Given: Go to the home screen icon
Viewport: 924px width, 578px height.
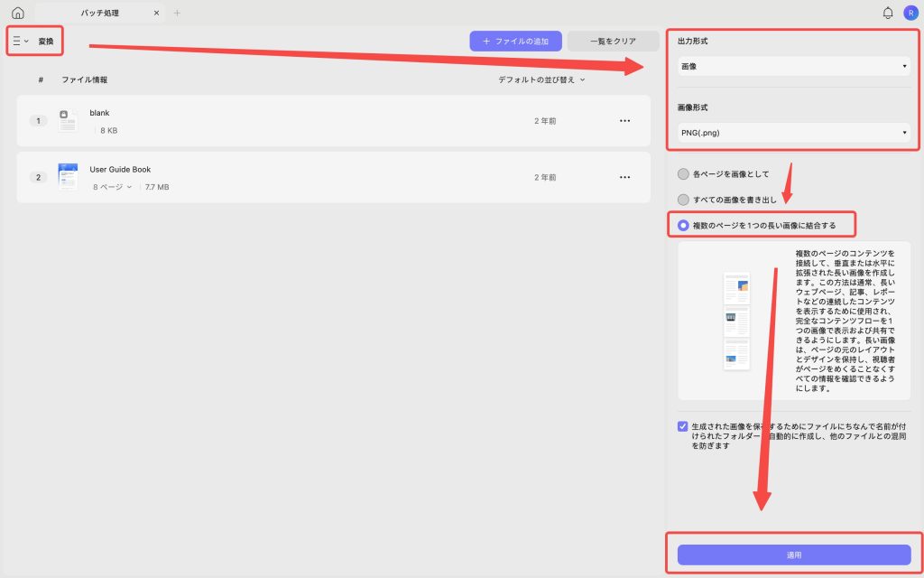Looking at the screenshot, I should (18, 13).
